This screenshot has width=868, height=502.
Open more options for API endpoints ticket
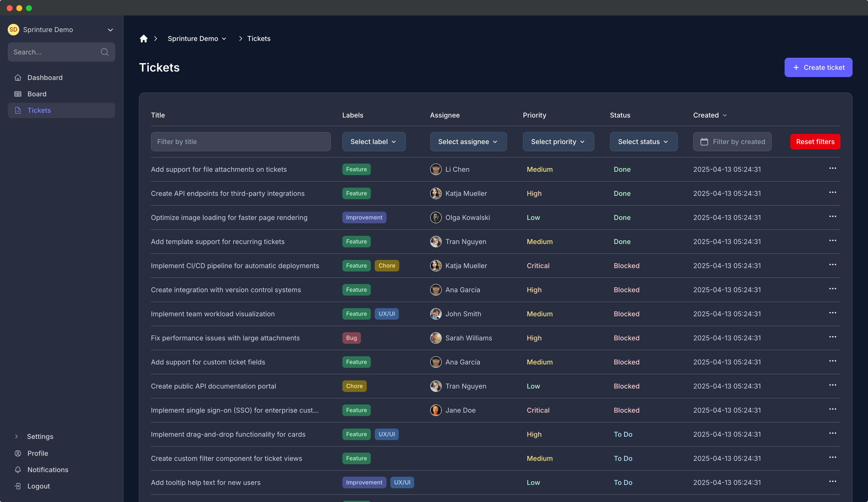(833, 192)
